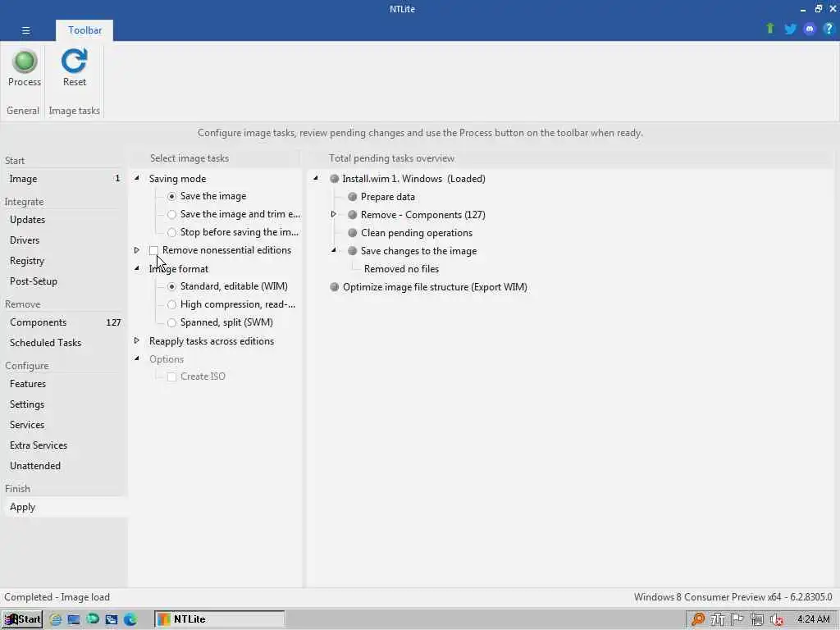Click the Clean pending operations text
Image resolution: width=840 pixels, height=630 pixels.
417,233
